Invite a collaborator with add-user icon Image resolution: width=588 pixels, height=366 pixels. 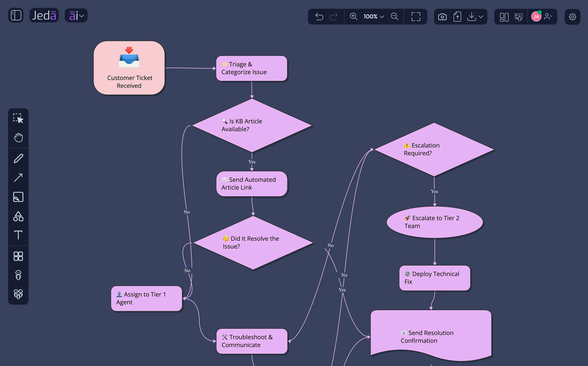(548, 16)
